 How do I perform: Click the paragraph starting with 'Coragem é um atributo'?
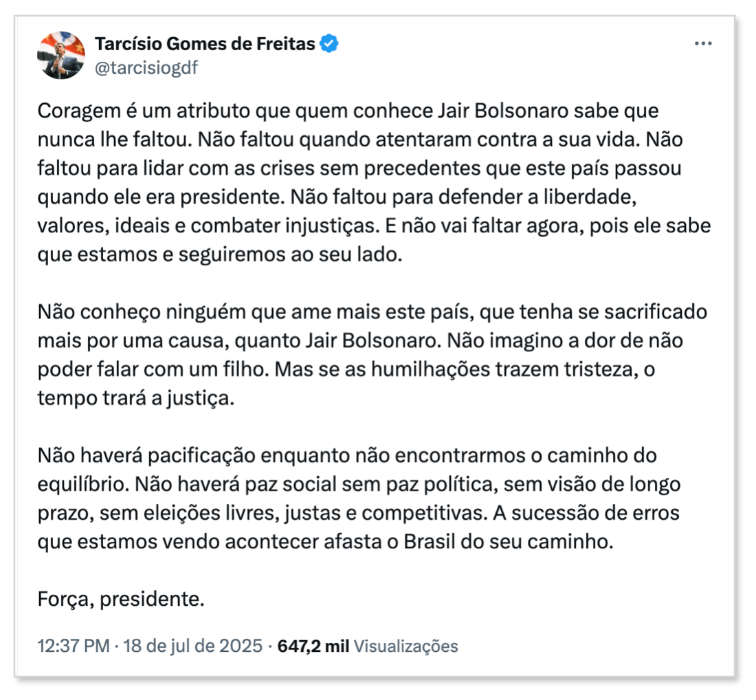point(374,182)
